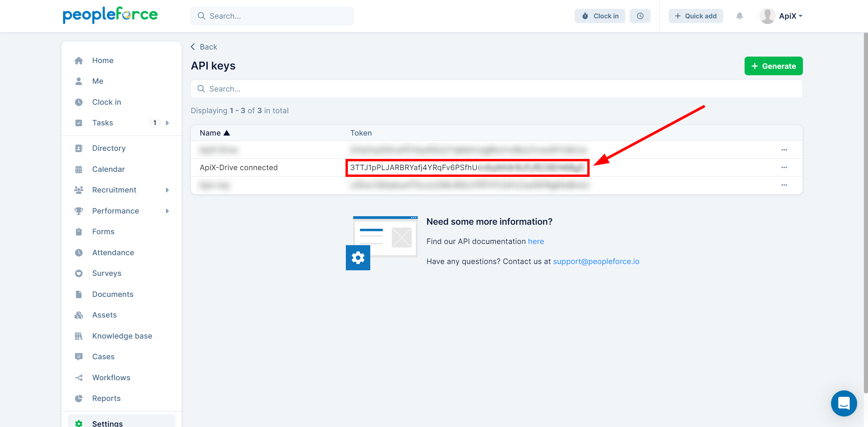Screen dimensions: 868x427
Task: Click the Clock In icon in sidebar
Action: (79, 102)
